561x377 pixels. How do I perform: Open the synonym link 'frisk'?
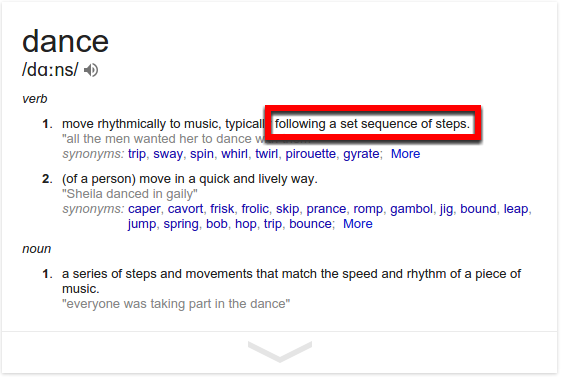[x=222, y=209]
